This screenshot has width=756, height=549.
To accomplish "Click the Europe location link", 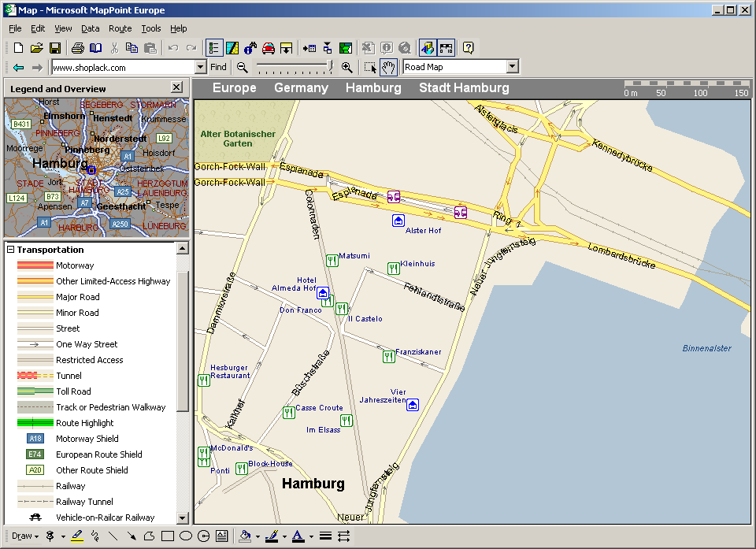I will tap(235, 87).
